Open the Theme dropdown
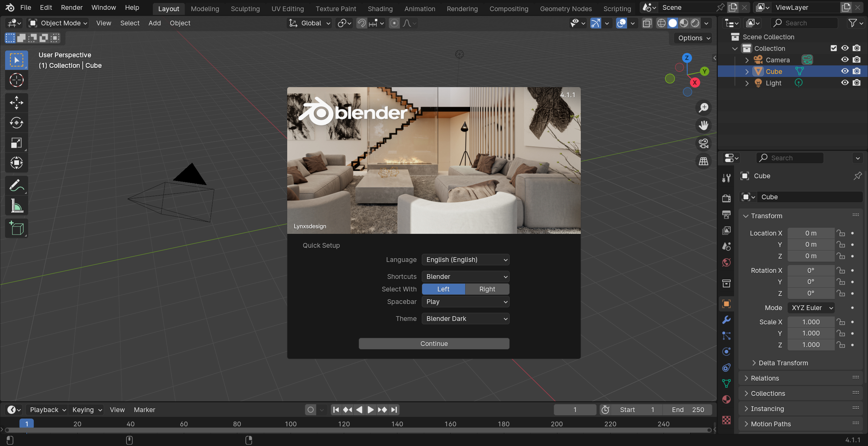 pyautogui.click(x=465, y=319)
